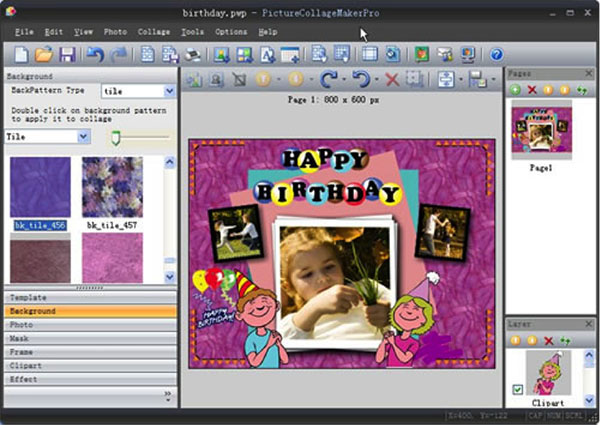Click the Print icon in the toolbar

[193, 54]
